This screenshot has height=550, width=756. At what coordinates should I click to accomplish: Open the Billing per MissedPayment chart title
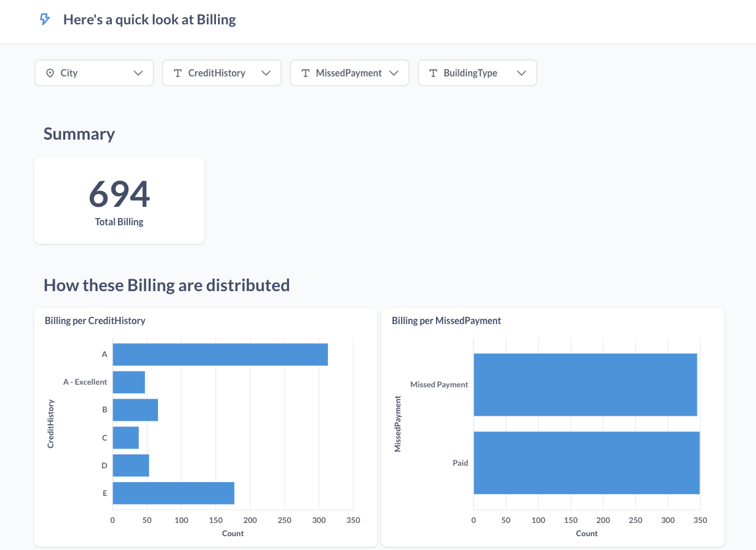[446, 321]
